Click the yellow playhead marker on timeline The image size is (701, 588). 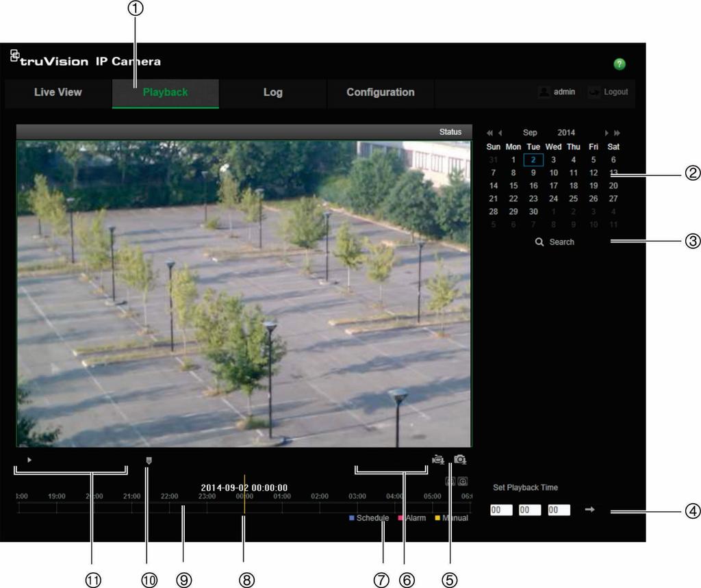(x=244, y=494)
